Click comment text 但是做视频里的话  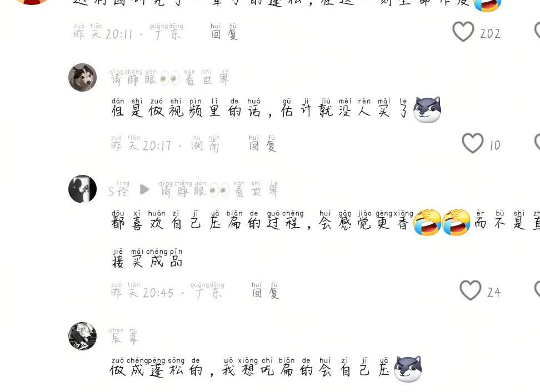(186, 108)
